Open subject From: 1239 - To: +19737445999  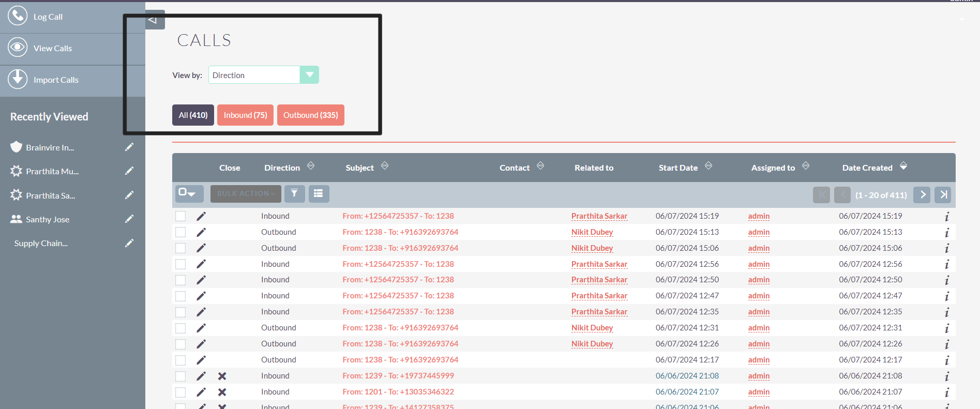398,375
